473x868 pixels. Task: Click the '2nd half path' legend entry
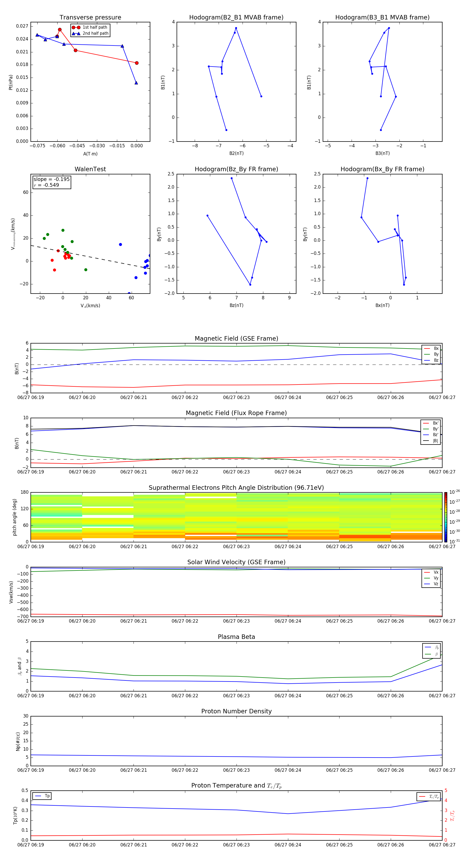90,33
